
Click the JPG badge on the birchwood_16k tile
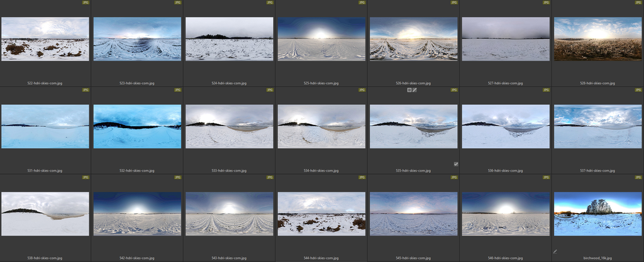(638, 177)
